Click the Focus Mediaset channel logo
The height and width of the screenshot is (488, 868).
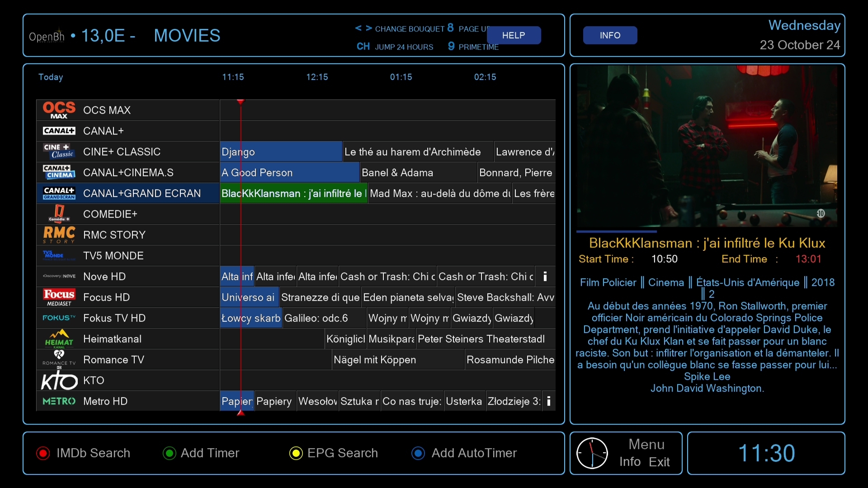[x=59, y=297]
